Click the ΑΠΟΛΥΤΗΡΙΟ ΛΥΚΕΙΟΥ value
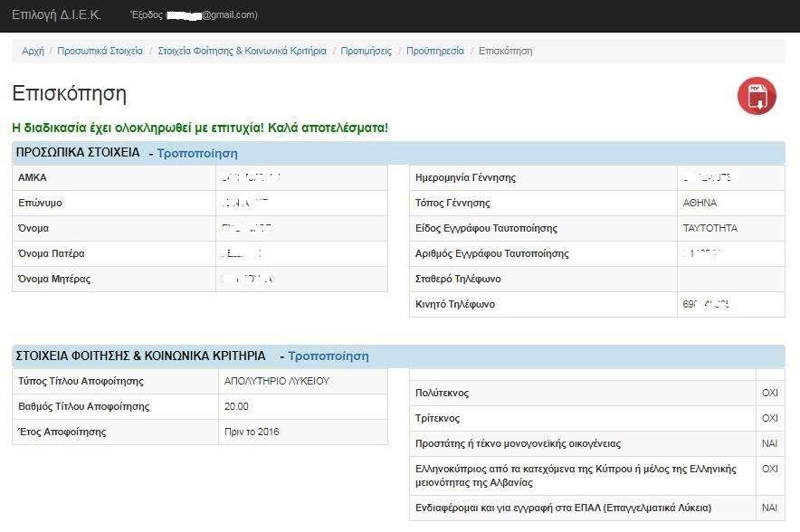The width and height of the screenshot is (800, 532). coord(277,381)
